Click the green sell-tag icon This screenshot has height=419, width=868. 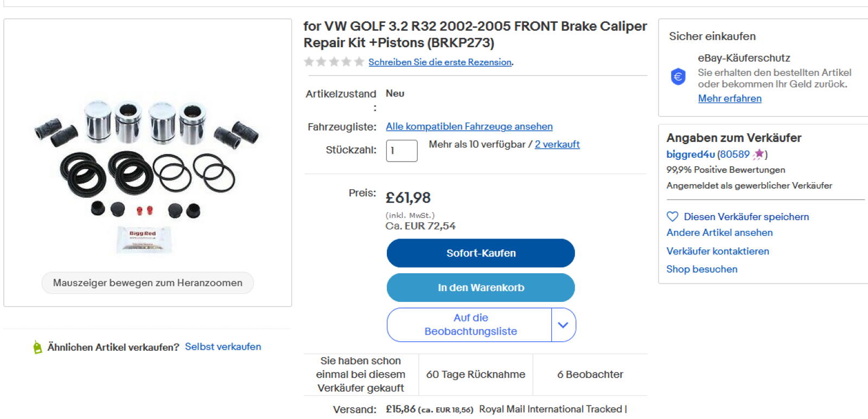pos(37,347)
